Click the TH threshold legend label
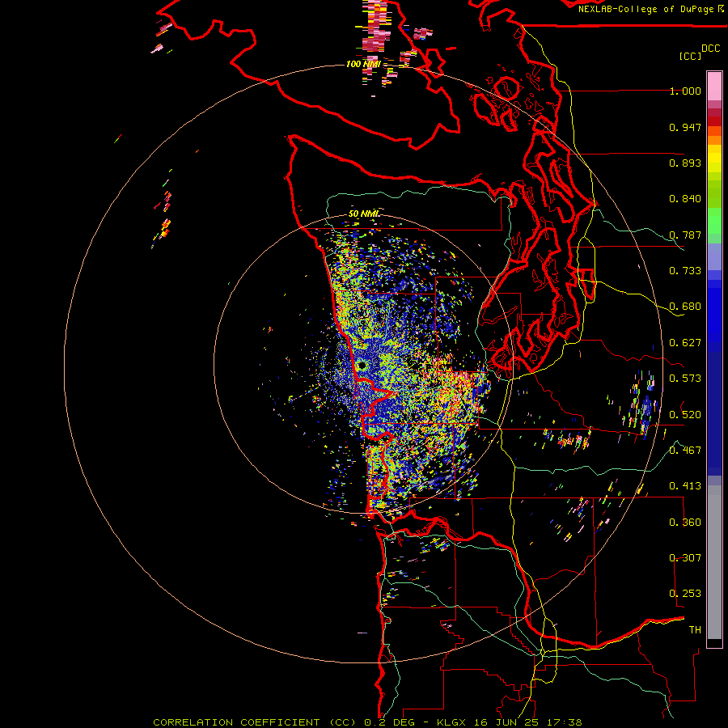The image size is (728, 728). click(695, 630)
